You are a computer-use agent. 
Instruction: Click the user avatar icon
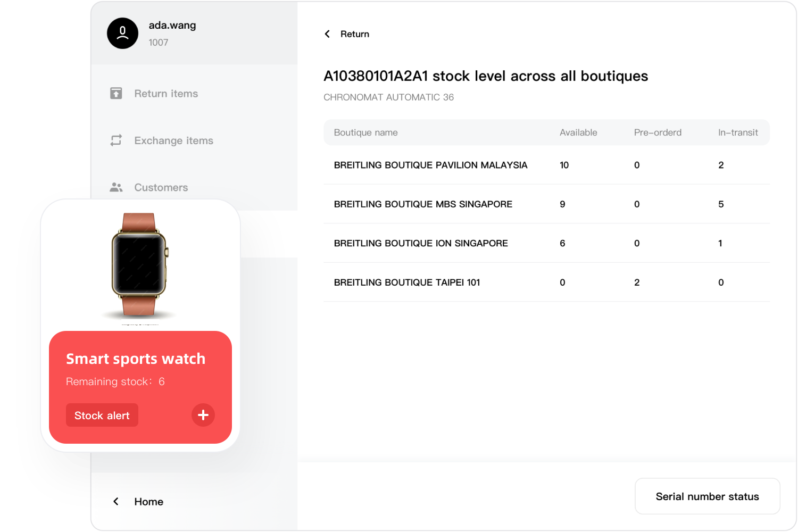(122, 34)
